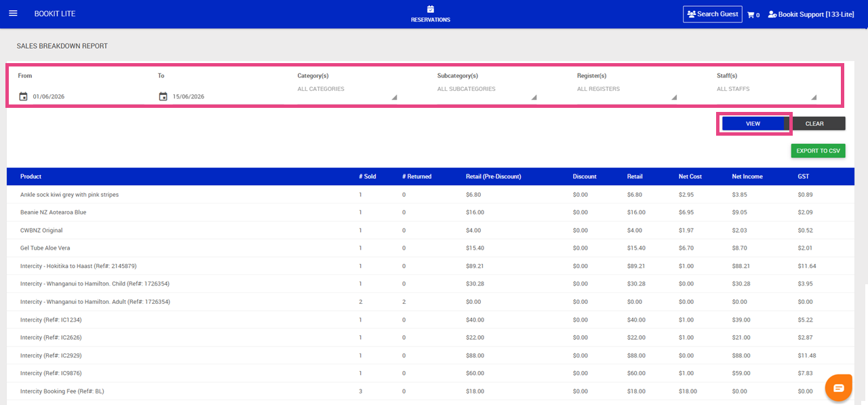Click the $88.21 net income value
Image resolution: width=868 pixels, height=405 pixels.
(x=741, y=266)
